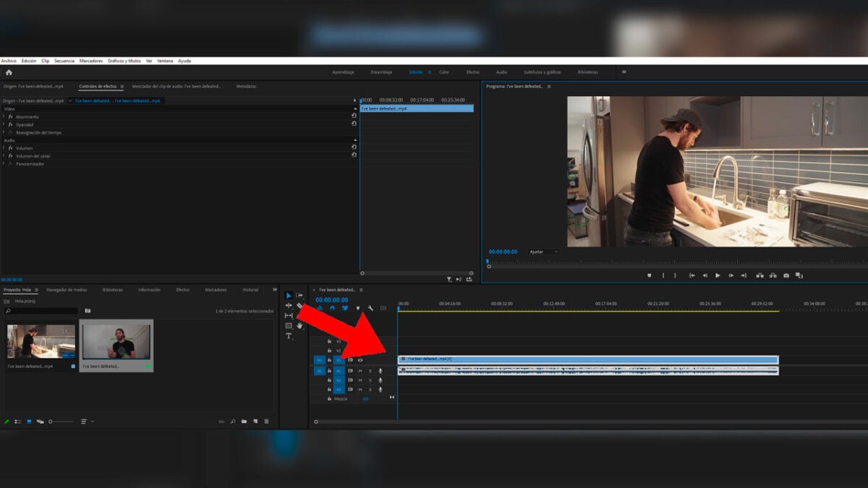Switch to the Efectos panel tab
This screenshot has width=868, height=488.
[182, 290]
